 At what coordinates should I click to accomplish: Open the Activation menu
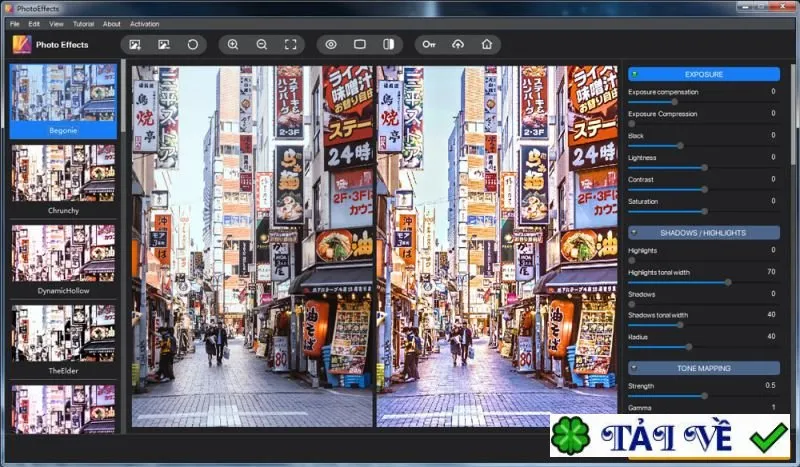pyautogui.click(x=144, y=24)
